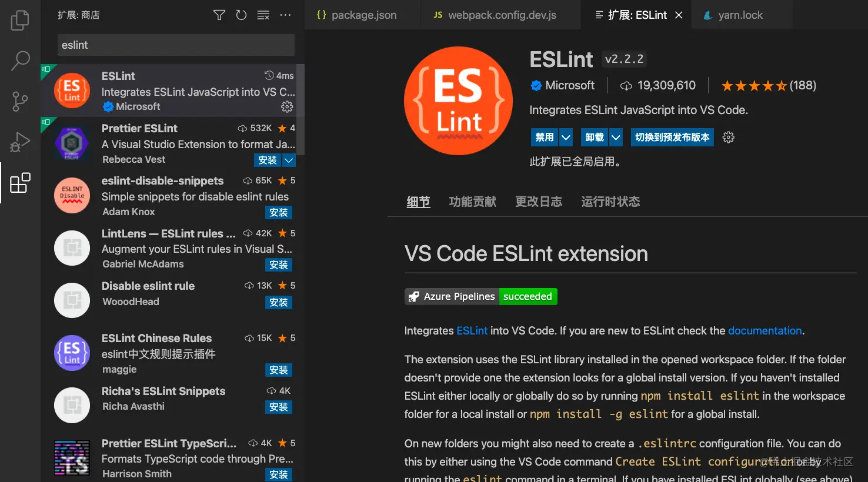Viewport: 868px width, 482px height.
Task: Open the gear settings beside pre-release button
Action: (728, 138)
